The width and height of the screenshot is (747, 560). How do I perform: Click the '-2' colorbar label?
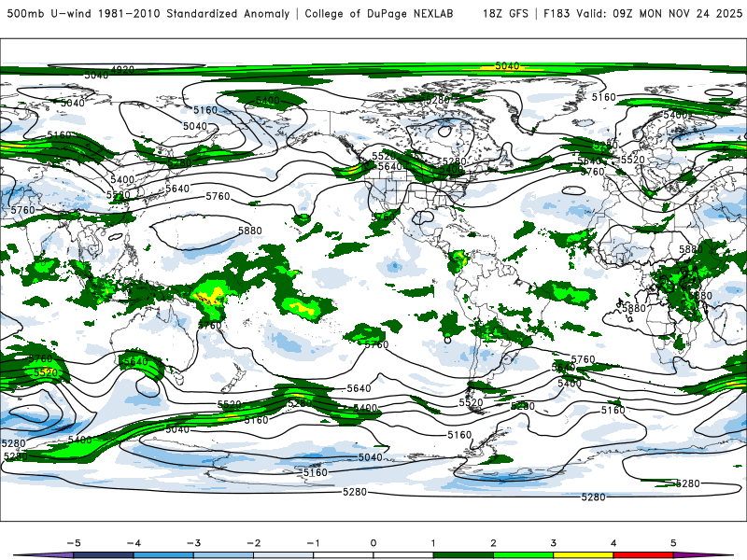253,543
